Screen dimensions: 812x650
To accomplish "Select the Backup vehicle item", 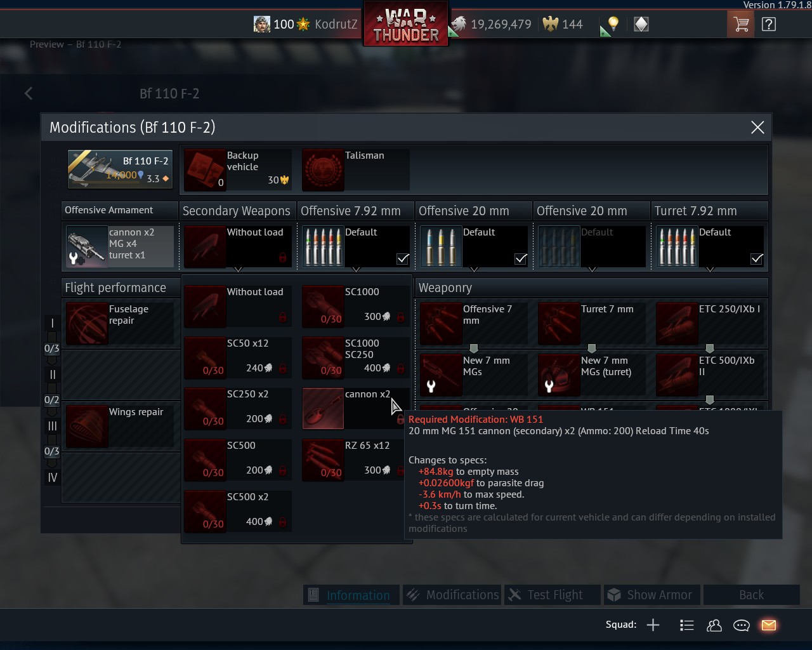I will [x=238, y=169].
